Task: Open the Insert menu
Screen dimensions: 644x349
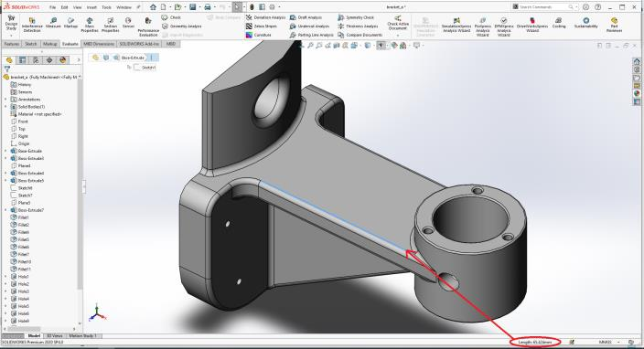Action: click(x=91, y=7)
